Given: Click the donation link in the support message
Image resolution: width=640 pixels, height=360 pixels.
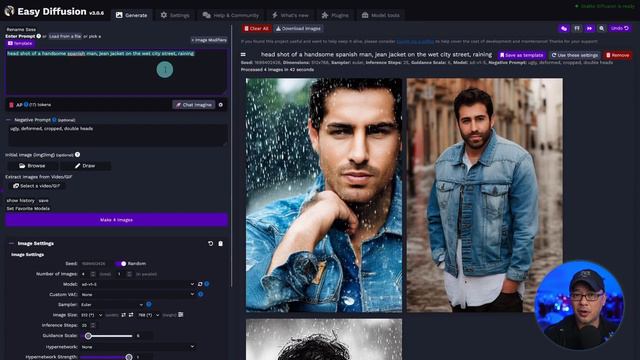Looking at the screenshot, I should 415,41.
